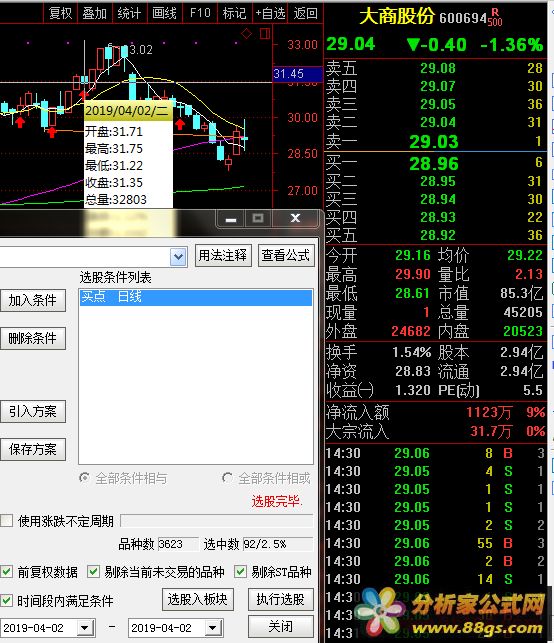The image size is (554, 643).
Task: Click the 3.02 high price label on chart
Action: click(x=141, y=50)
